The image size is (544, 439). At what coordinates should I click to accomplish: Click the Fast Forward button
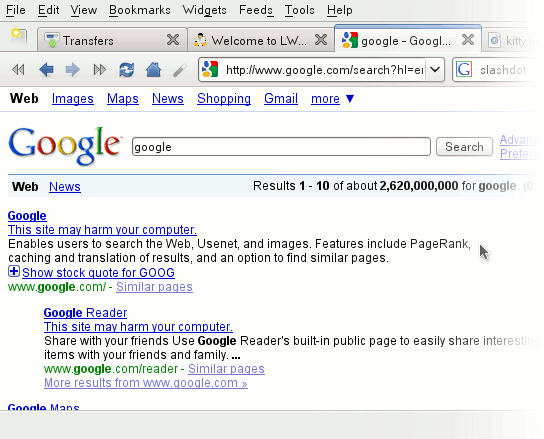pos(100,70)
